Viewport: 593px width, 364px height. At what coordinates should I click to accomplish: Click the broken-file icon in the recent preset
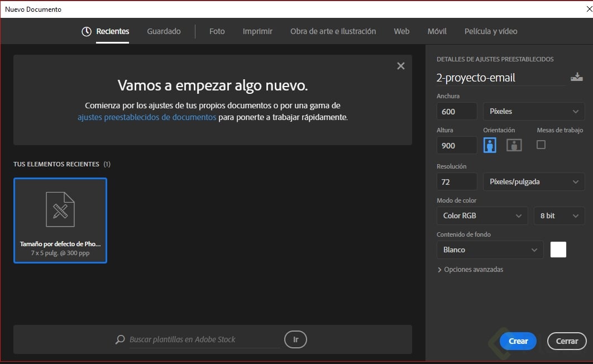point(60,209)
